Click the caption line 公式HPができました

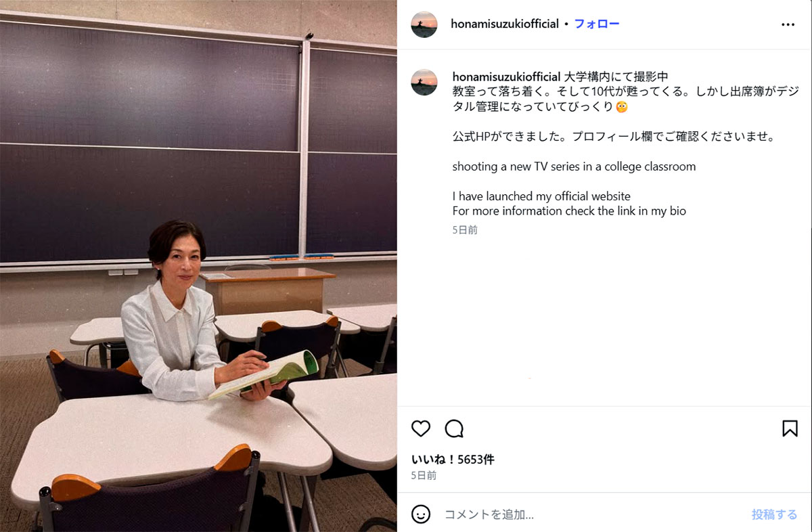pos(613,137)
